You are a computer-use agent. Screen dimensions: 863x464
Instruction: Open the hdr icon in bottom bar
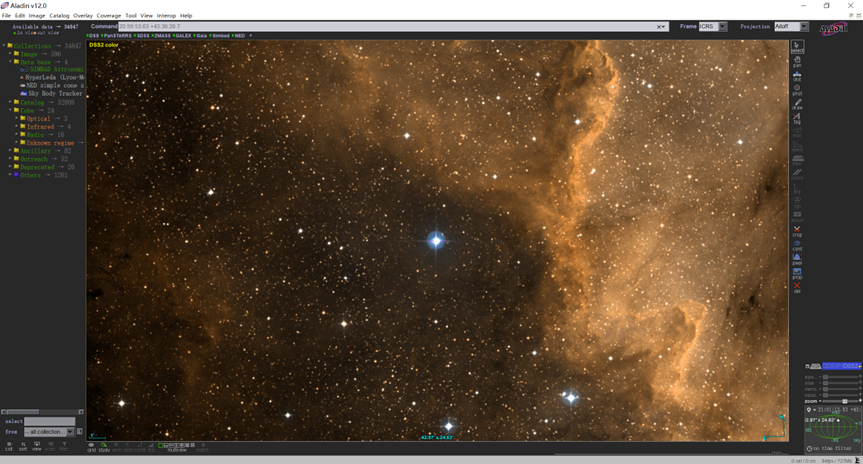point(151,447)
